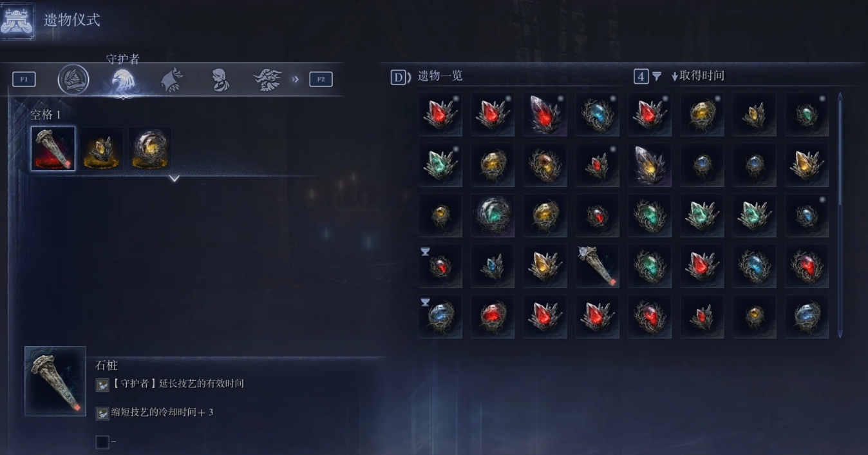The width and height of the screenshot is (868, 455).
Task: Click the stone stake relic in the relic list
Action: (x=597, y=266)
